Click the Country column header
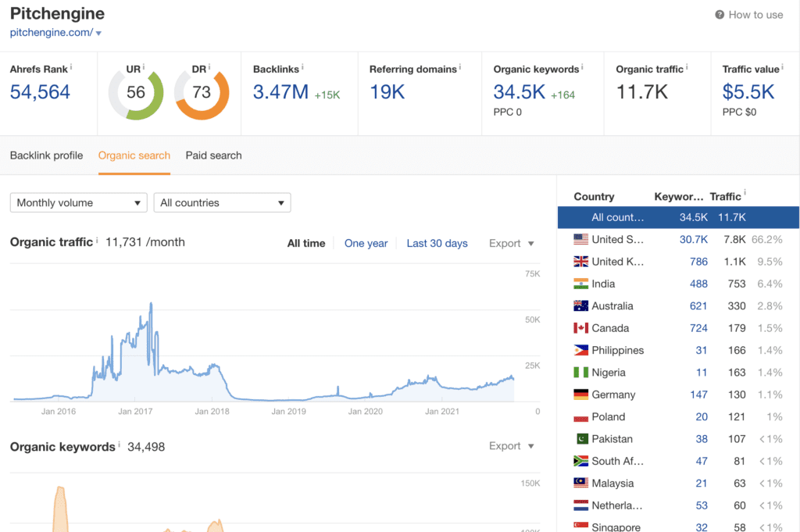The height and width of the screenshot is (532, 800). 594,196
